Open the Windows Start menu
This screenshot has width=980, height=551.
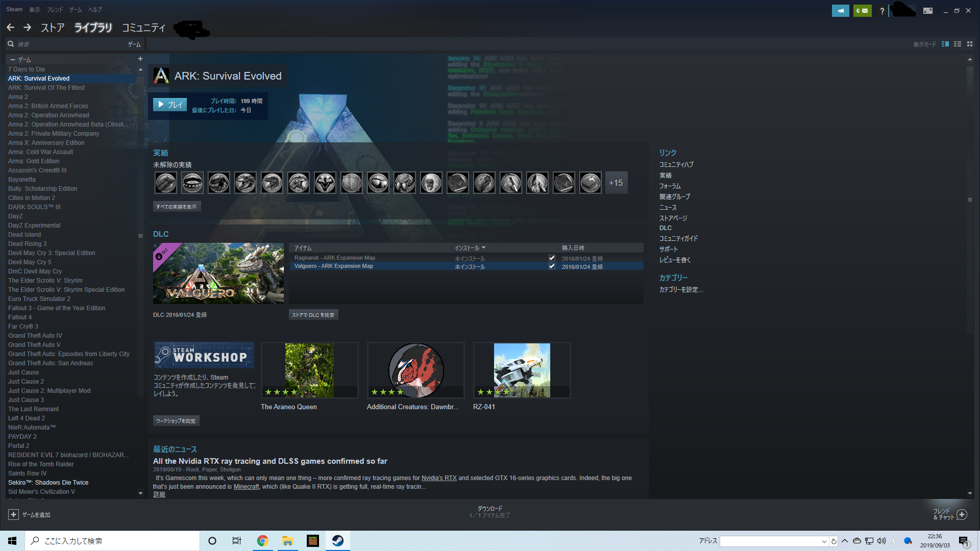point(12,541)
